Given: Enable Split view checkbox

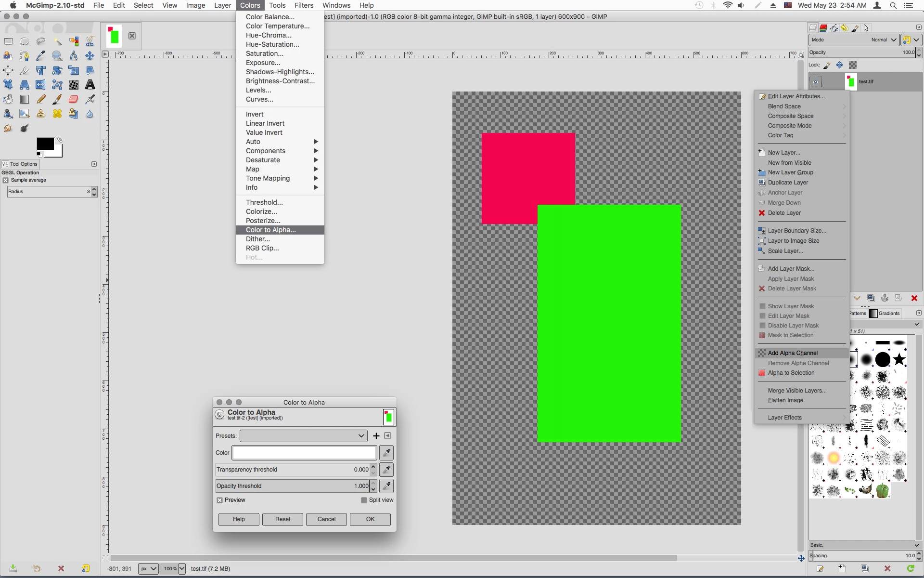Looking at the screenshot, I should point(364,500).
